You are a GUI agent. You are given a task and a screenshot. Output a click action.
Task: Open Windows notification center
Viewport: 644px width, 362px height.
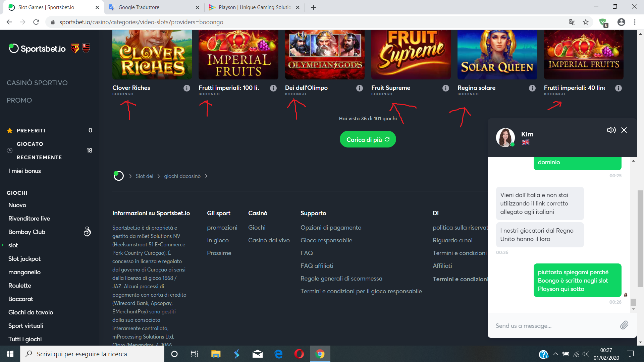(x=630, y=354)
